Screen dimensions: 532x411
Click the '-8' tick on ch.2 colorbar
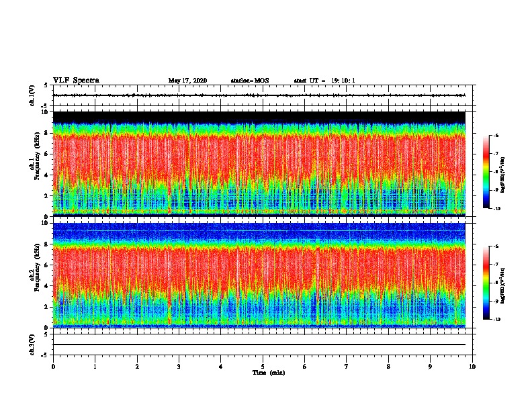(x=496, y=283)
